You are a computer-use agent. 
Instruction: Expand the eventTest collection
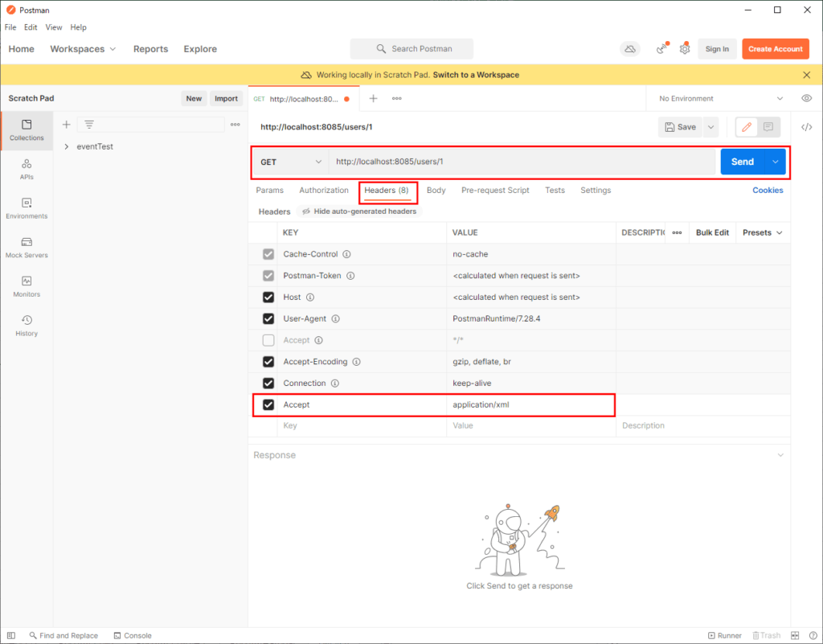pyautogui.click(x=67, y=147)
